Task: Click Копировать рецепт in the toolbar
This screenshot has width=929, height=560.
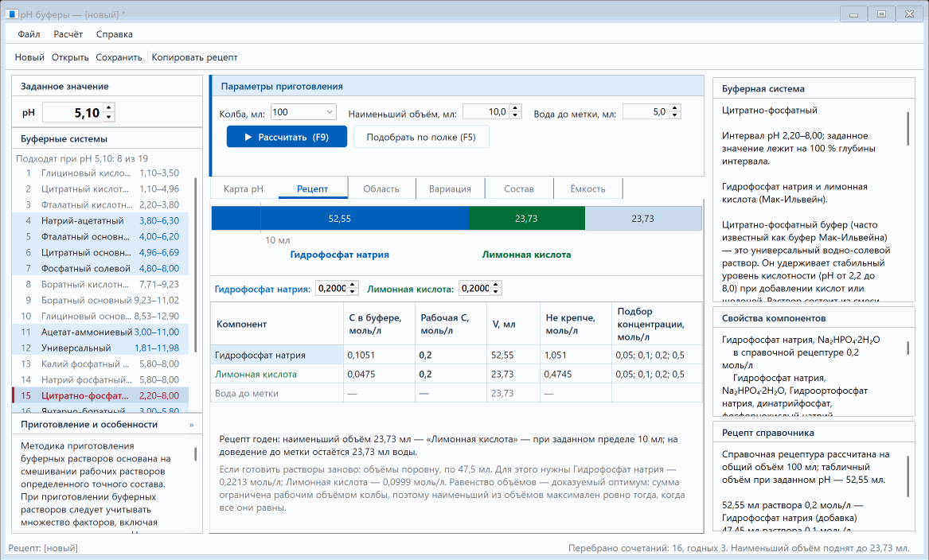Action: [194, 57]
